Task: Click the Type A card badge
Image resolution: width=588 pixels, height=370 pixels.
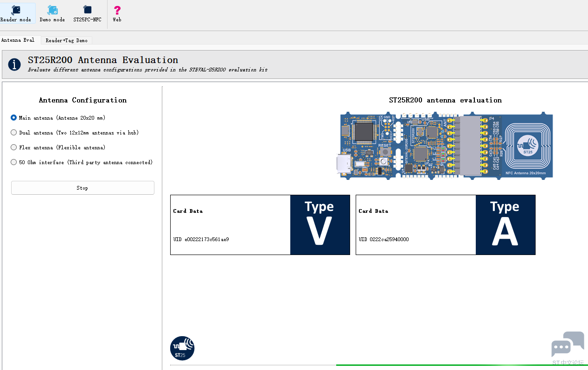Action: [505, 225]
